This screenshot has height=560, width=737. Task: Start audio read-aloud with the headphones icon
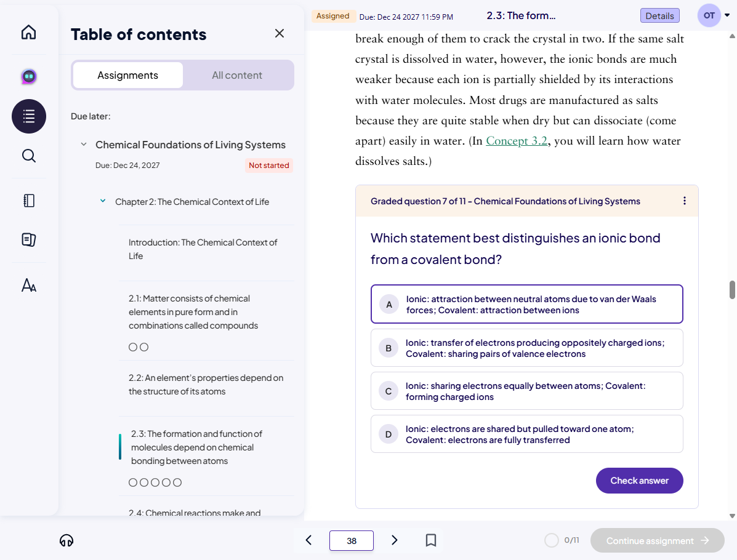(x=66, y=540)
